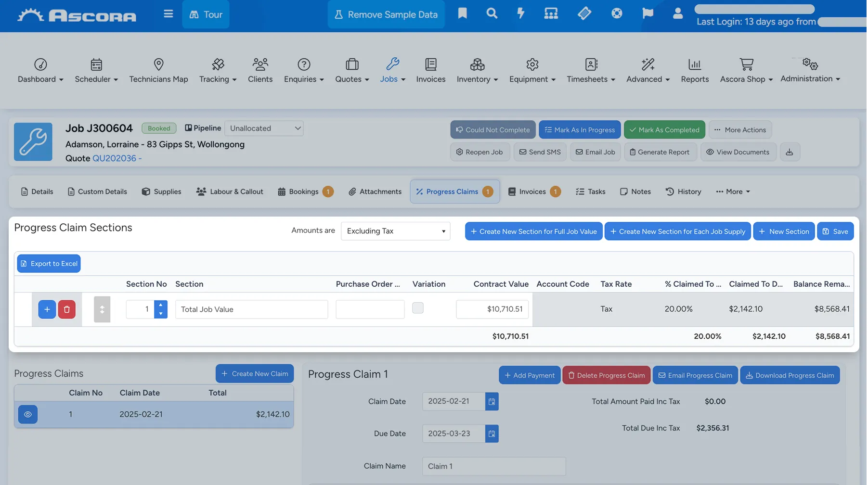Click Download Progress Claim button

point(790,375)
